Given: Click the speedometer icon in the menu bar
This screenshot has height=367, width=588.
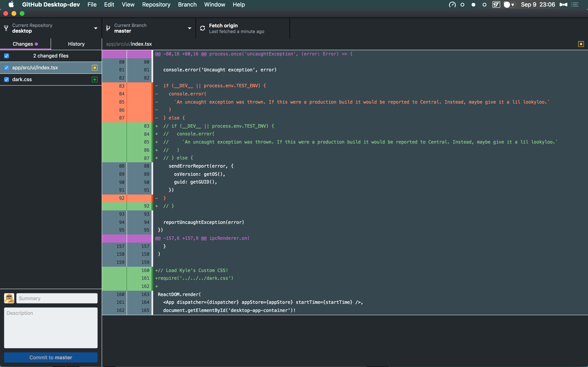Looking at the screenshot, I should [452, 4].
